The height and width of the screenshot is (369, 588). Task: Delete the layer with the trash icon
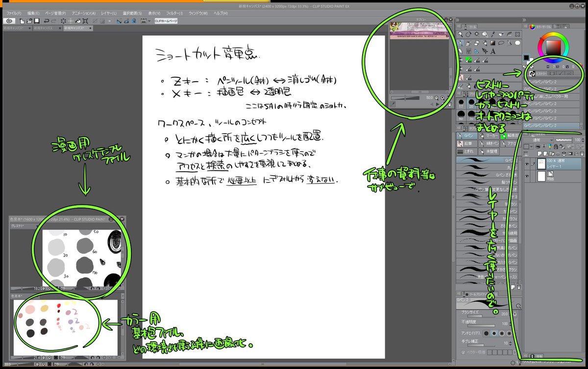pyautogui.click(x=582, y=154)
